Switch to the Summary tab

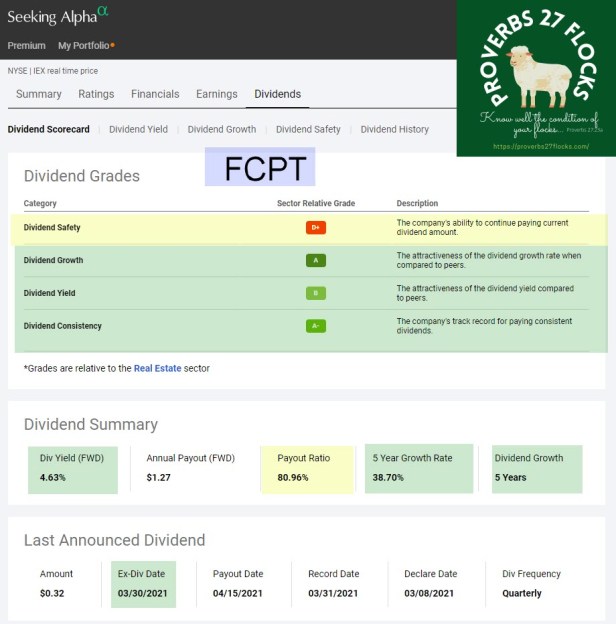[38, 94]
